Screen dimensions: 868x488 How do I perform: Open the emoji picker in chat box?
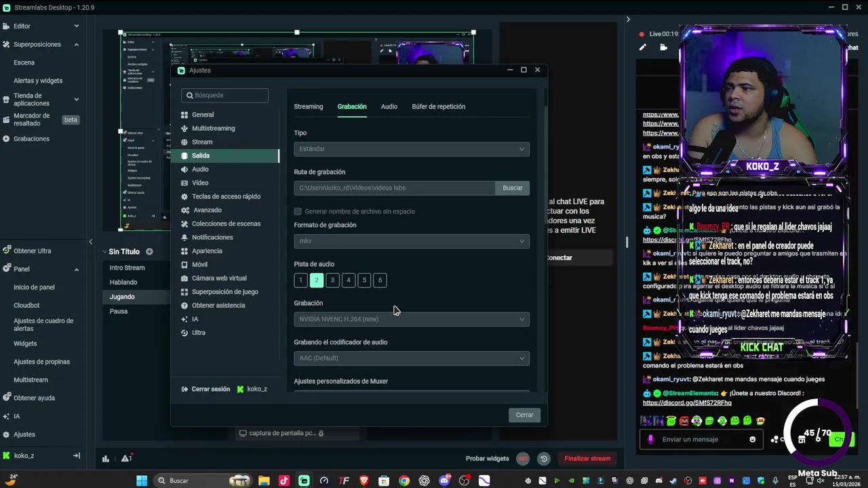tap(752, 439)
